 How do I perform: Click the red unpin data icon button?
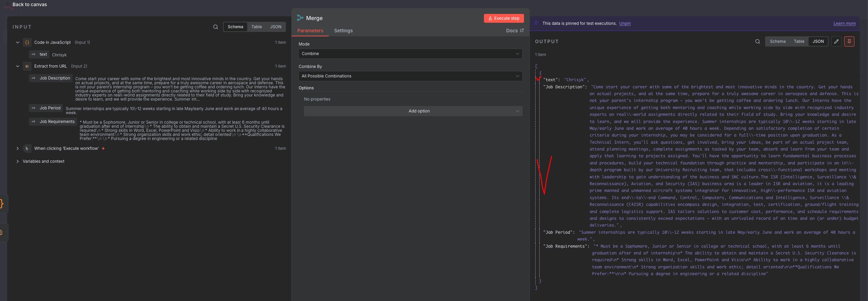(849, 41)
